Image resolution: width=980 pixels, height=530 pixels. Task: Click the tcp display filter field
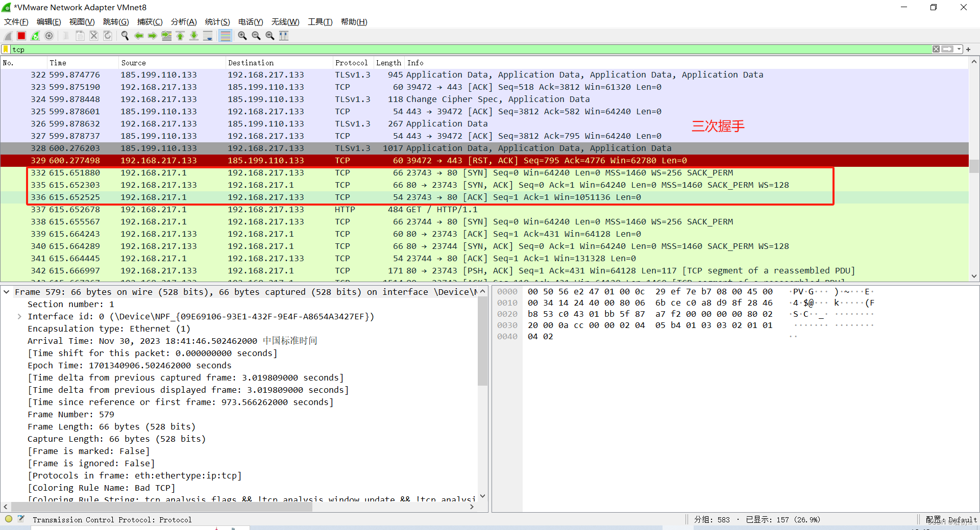tap(470, 49)
